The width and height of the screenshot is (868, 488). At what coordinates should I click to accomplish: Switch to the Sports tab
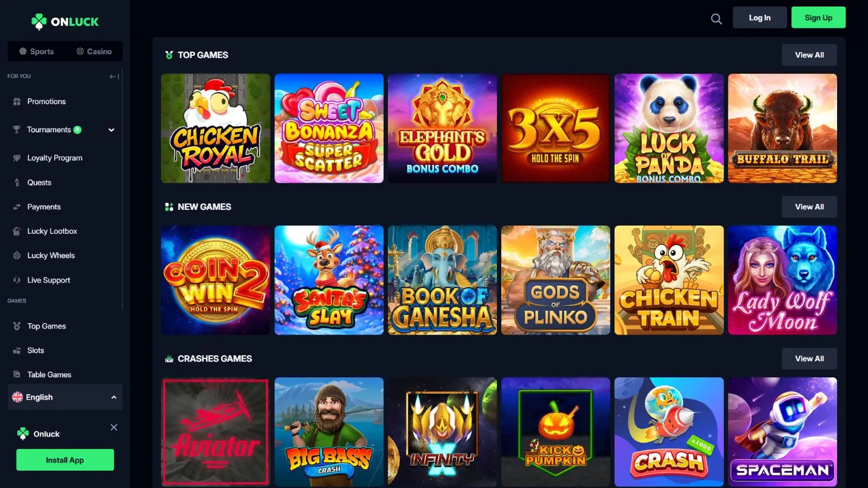36,52
